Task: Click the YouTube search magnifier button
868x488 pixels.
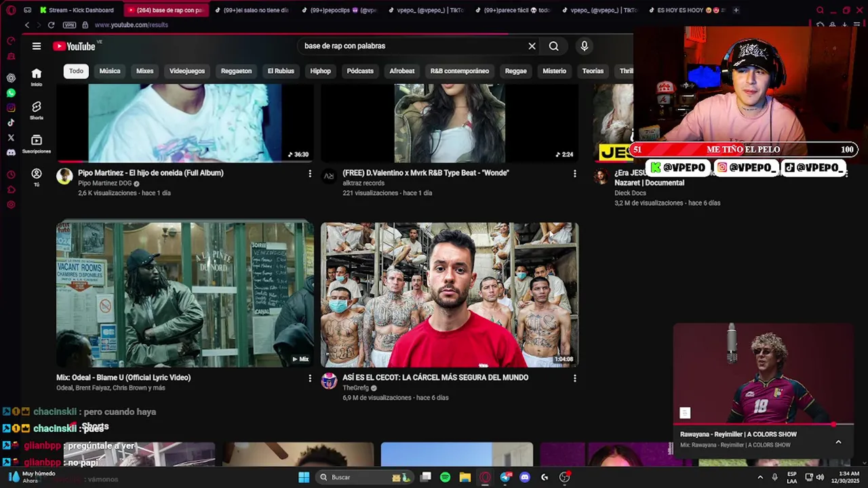Action: (554, 46)
